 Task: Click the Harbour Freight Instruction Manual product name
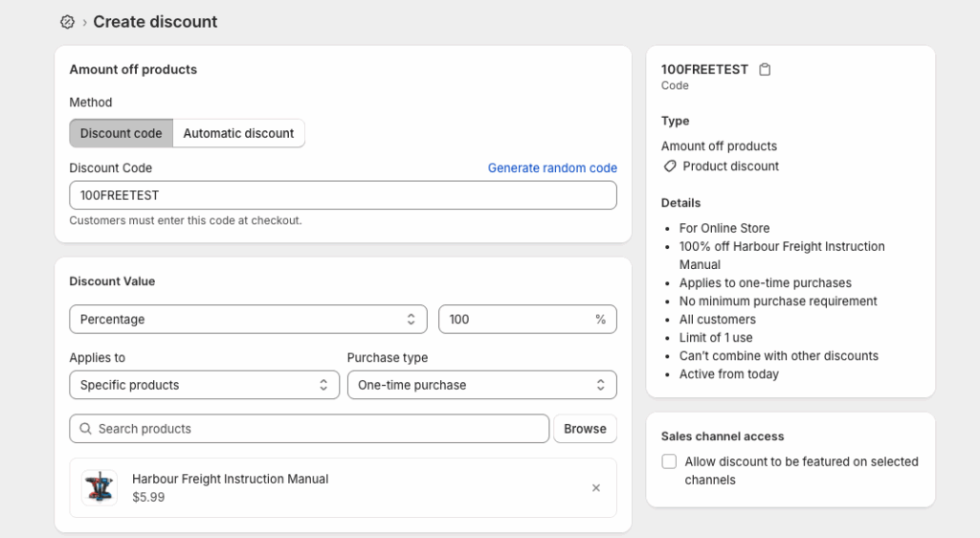(x=230, y=480)
